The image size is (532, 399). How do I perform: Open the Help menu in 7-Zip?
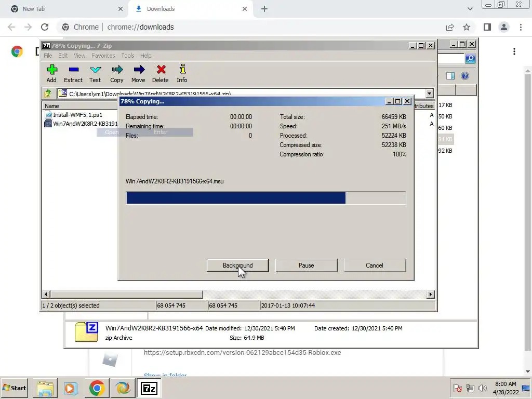[146, 56]
